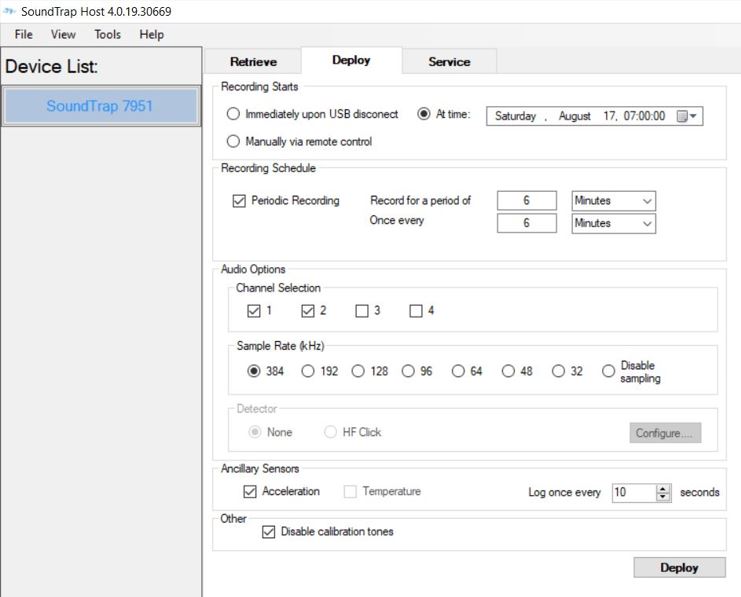Choose the Disable sampling option
Image resolution: width=741 pixels, height=597 pixels.
tap(608, 371)
